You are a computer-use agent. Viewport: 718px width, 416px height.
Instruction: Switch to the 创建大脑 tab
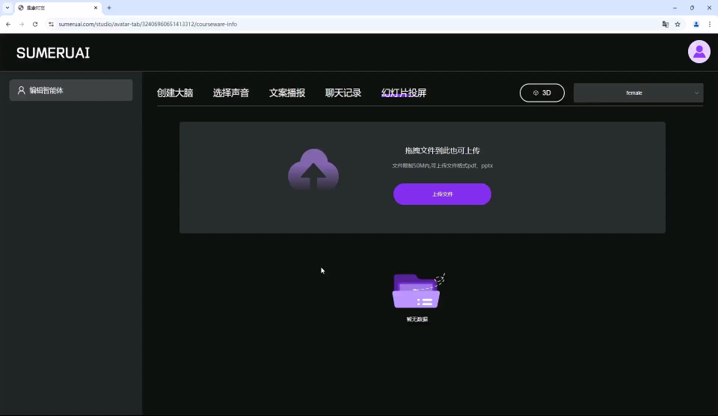click(x=175, y=93)
